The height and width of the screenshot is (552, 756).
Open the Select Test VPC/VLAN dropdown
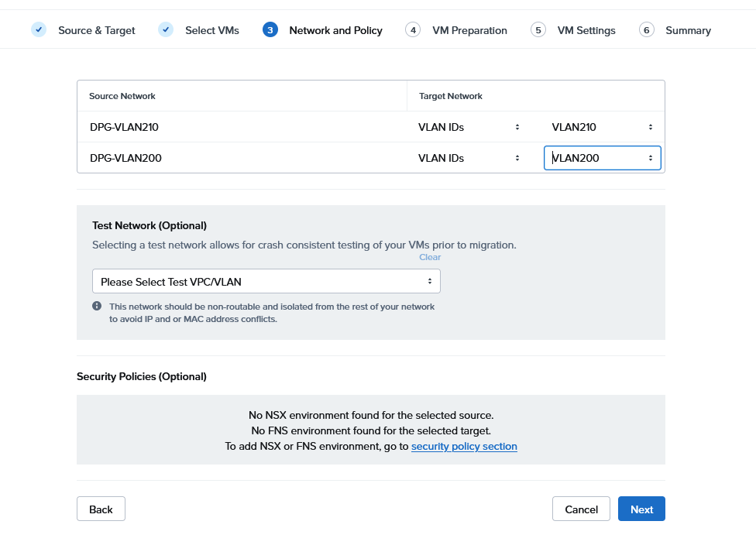266,281
